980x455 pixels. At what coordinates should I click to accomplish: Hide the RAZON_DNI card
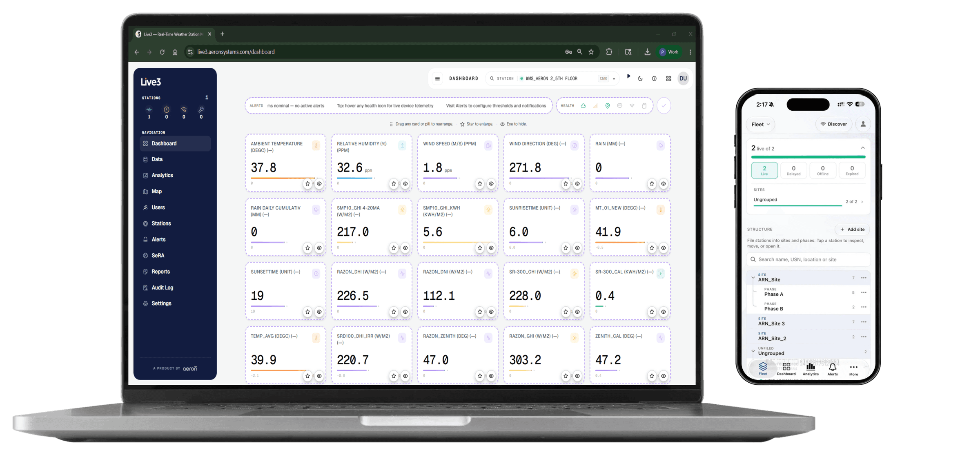pos(491,312)
